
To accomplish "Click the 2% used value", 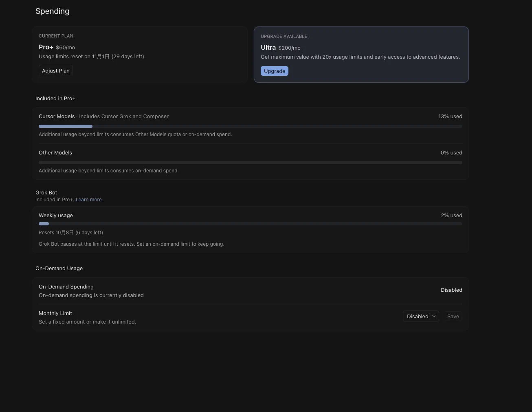I will (451, 216).
